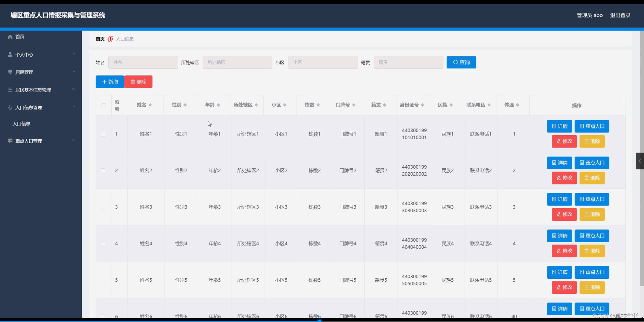Click the home icon beside 首页 in sidebar
644x322 pixels.
(10, 37)
